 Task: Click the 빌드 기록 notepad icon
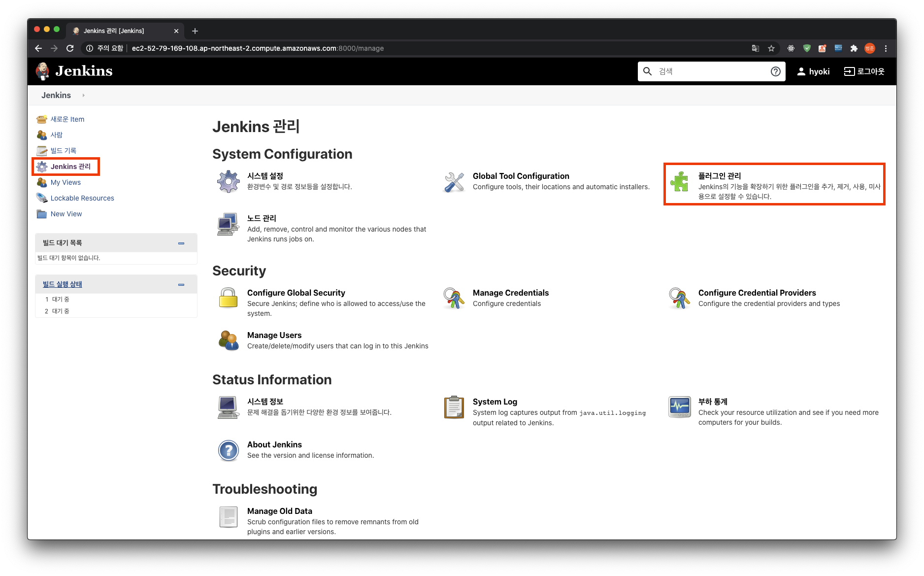42,151
